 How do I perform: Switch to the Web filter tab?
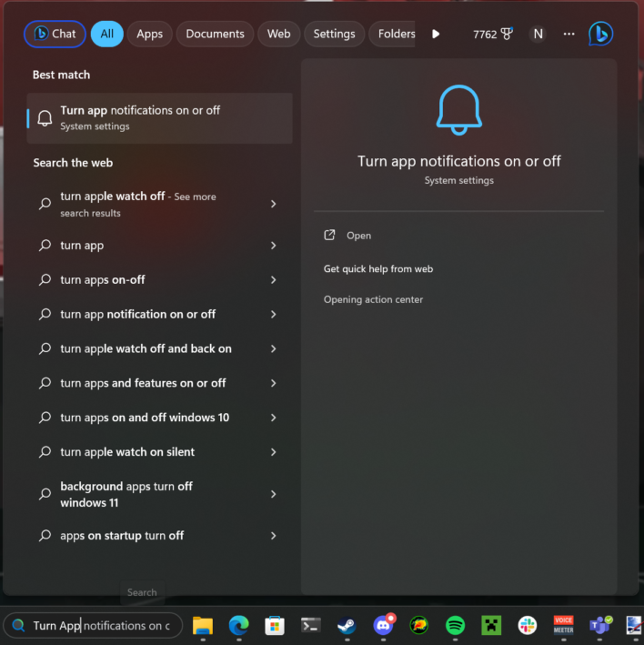(x=279, y=34)
